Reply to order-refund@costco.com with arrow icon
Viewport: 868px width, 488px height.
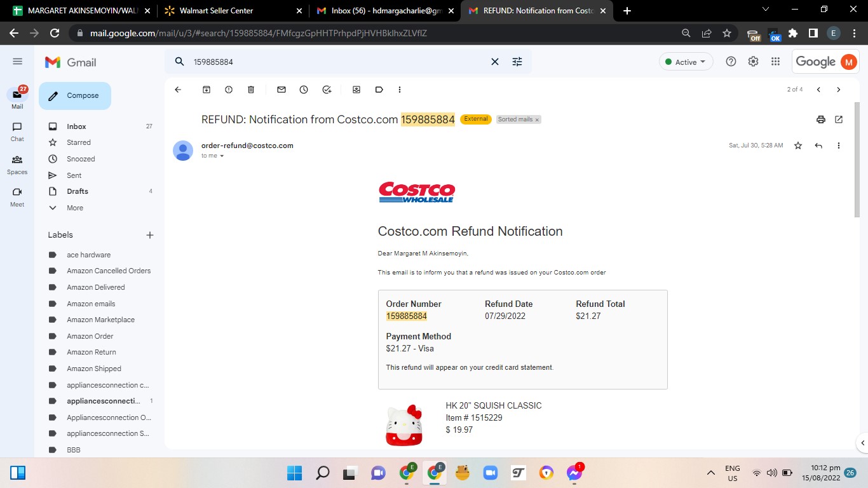click(818, 146)
